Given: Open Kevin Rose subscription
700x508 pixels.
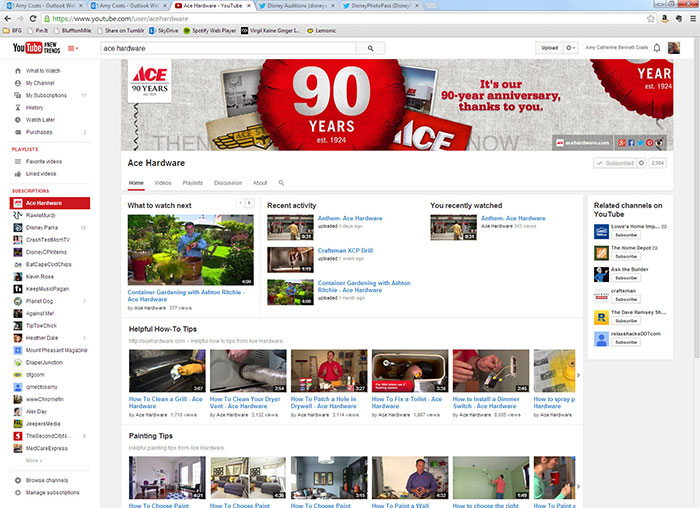Looking at the screenshot, I should pyautogui.click(x=39, y=277).
